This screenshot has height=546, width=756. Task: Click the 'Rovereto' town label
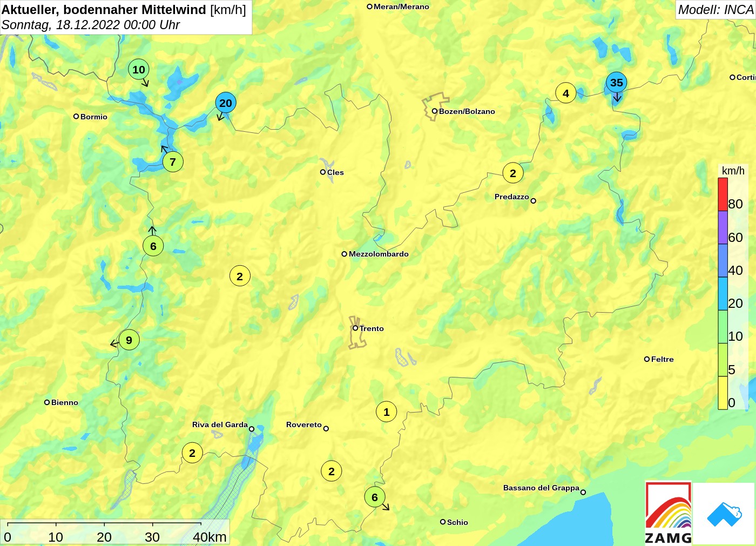(304, 424)
